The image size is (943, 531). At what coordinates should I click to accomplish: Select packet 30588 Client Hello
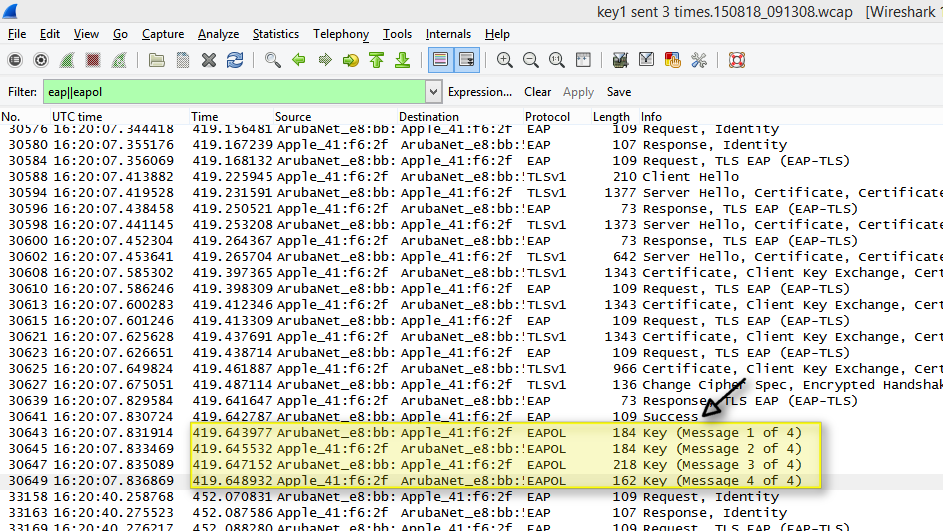(x=472, y=177)
